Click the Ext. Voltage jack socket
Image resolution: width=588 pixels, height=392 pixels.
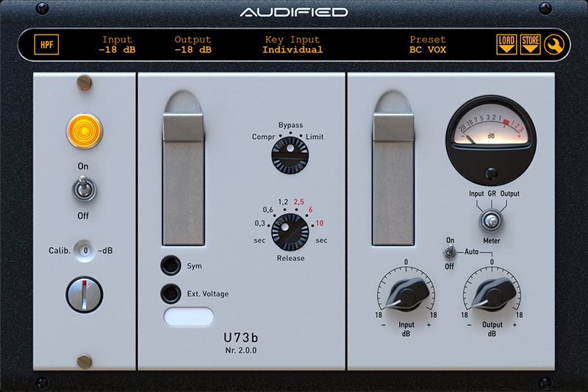coord(171,293)
